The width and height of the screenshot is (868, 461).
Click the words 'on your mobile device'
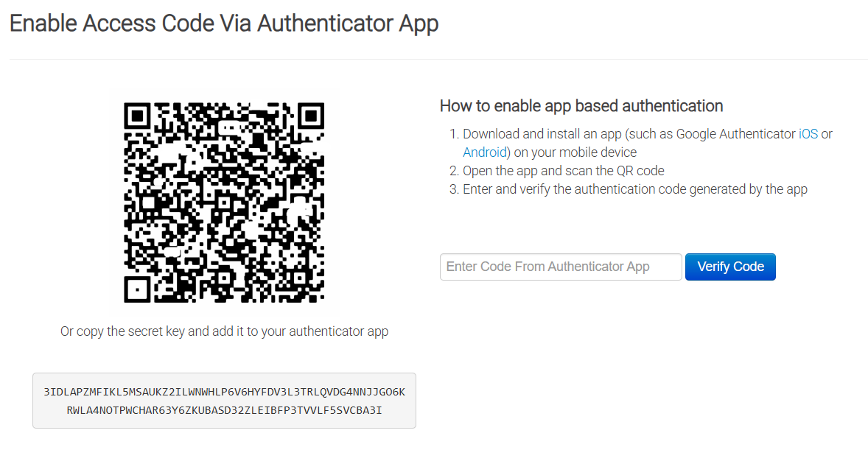tap(575, 152)
